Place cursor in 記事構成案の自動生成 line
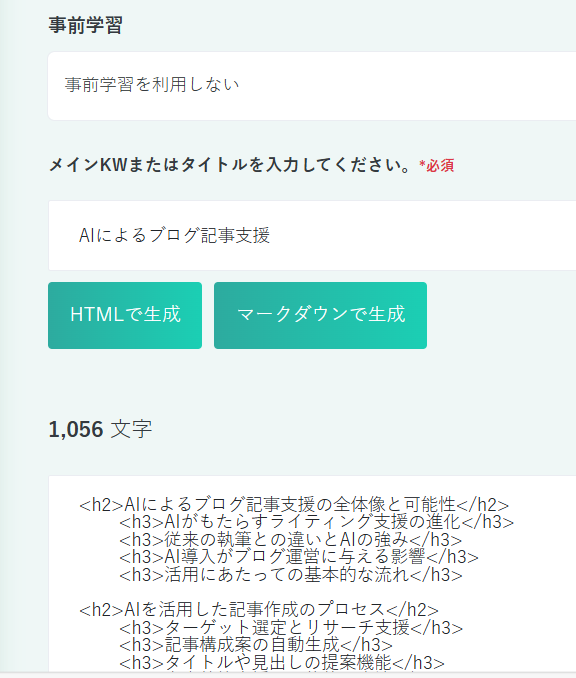576x678 pixels. [256, 645]
